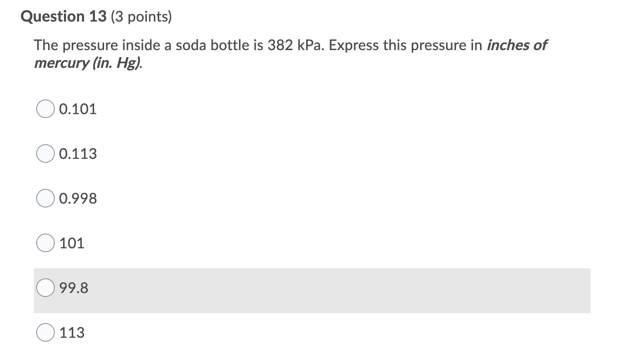Select the radio button for 0.101

tap(45, 110)
